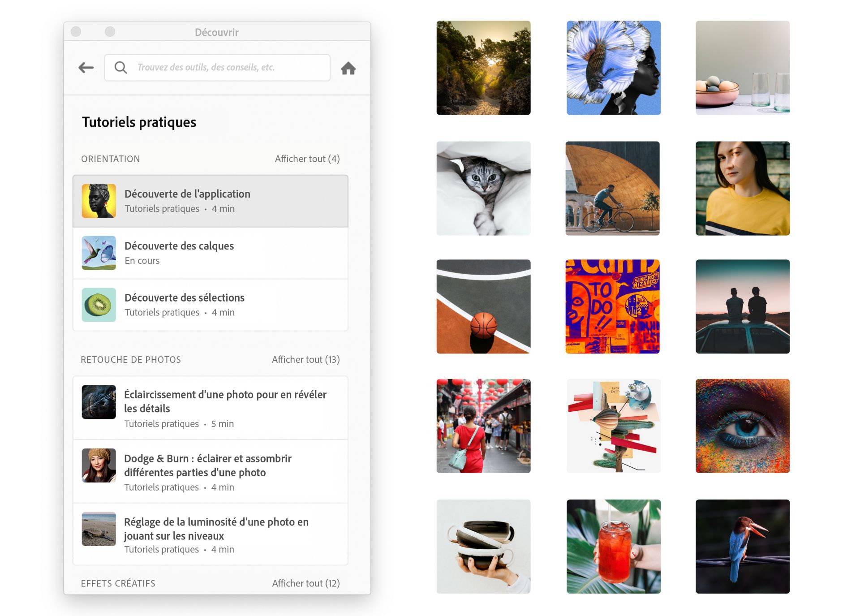Expand "Afficher tout (12)" for Effets créatifs
Viewport: 860px width, 616px height.
[x=306, y=583]
